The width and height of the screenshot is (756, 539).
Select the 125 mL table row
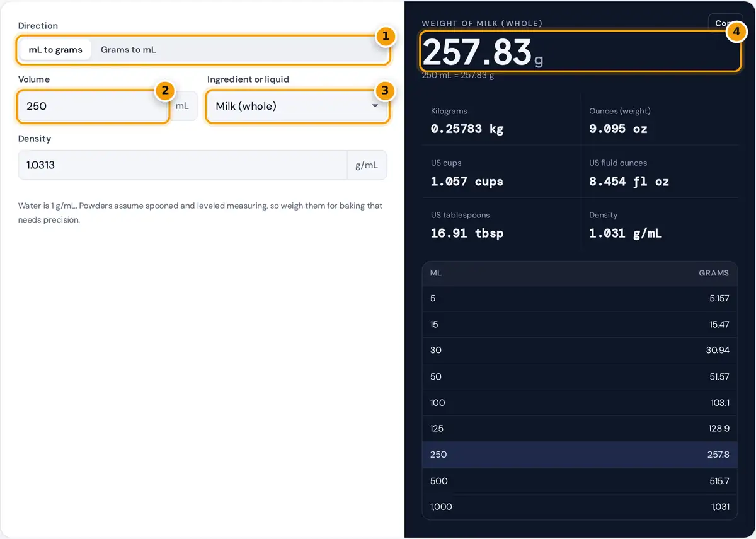tap(580, 429)
